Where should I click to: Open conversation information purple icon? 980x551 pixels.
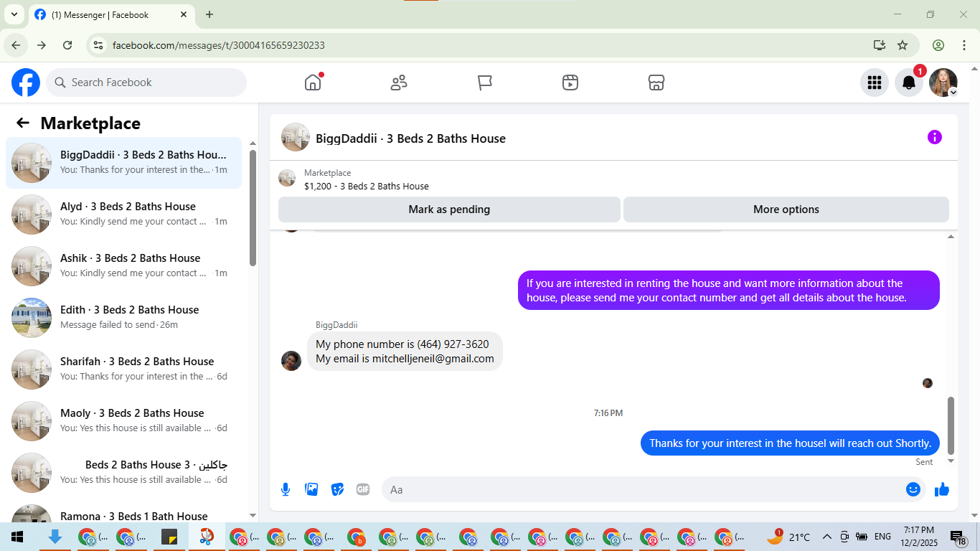point(934,137)
